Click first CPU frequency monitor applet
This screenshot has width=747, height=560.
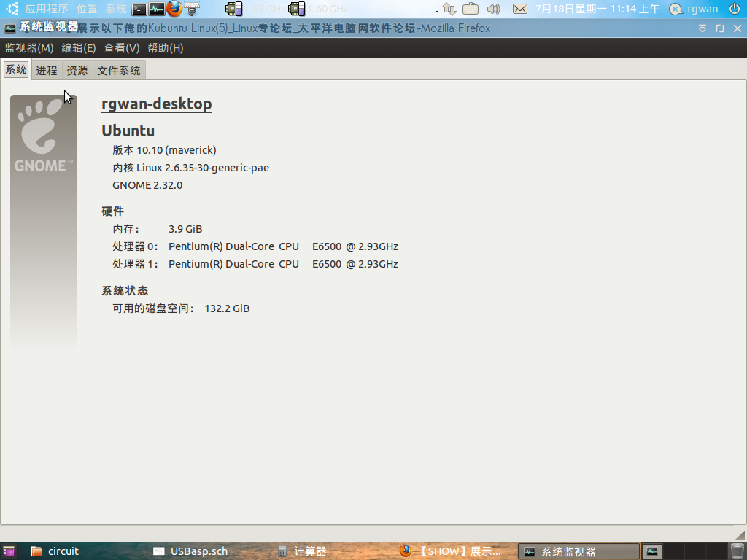pos(256,9)
